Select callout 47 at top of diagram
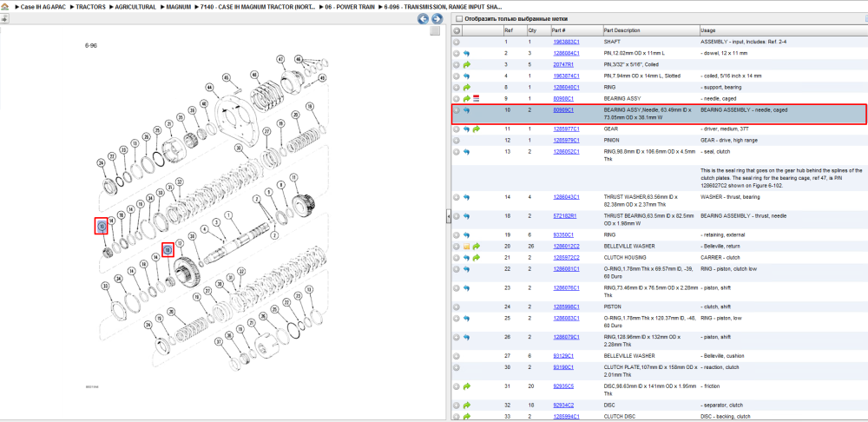868x422 pixels. (x=280, y=59)
